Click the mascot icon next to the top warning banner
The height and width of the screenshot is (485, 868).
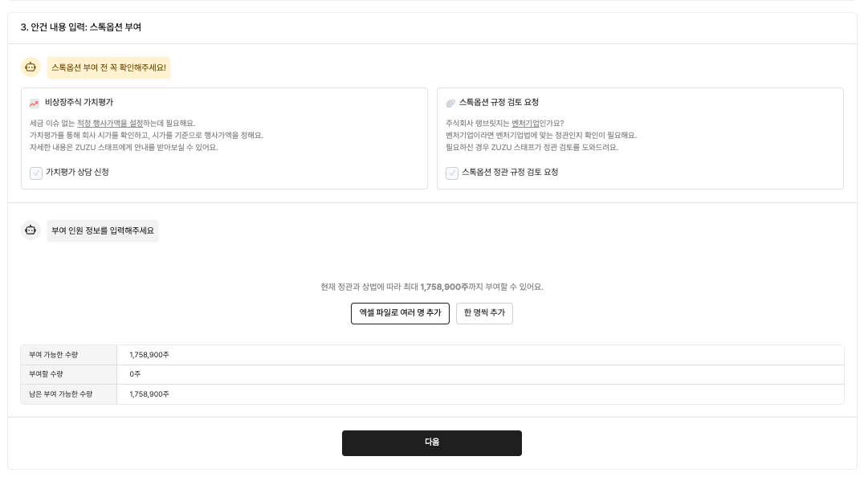31,67
